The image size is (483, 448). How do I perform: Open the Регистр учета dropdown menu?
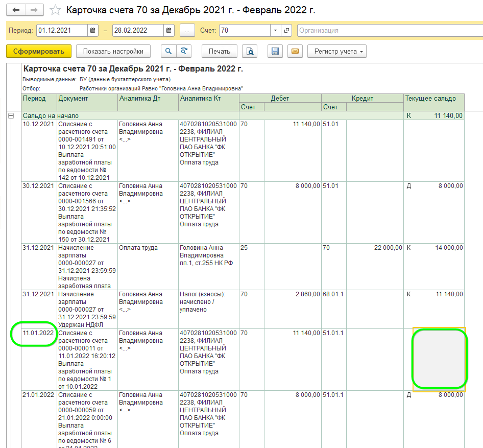click(336, 51)
